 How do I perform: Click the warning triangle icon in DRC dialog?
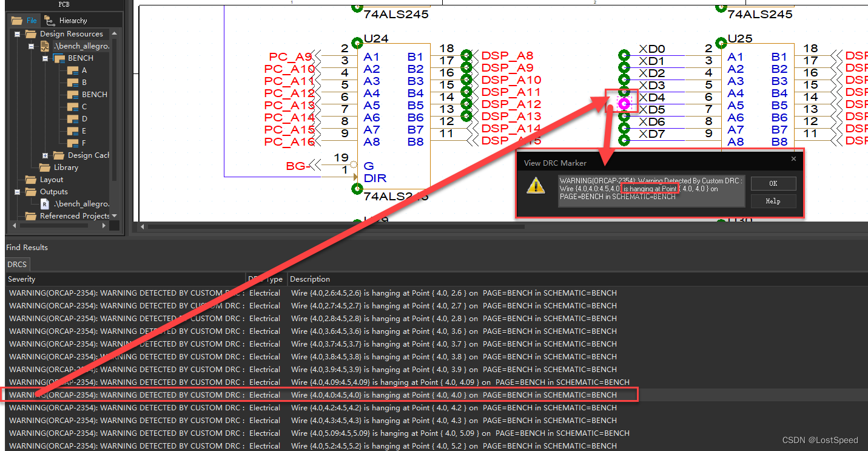click(x=535, y=186)
